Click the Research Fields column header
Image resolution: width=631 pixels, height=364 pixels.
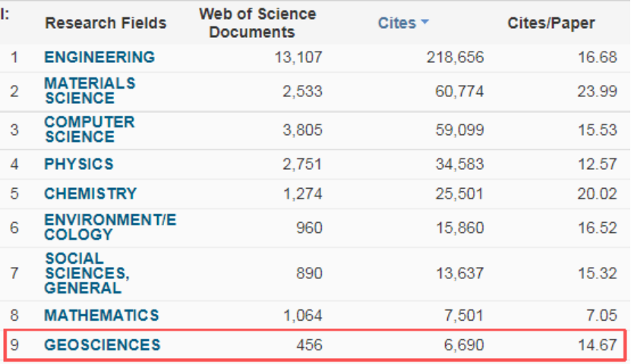click(105, 23)
